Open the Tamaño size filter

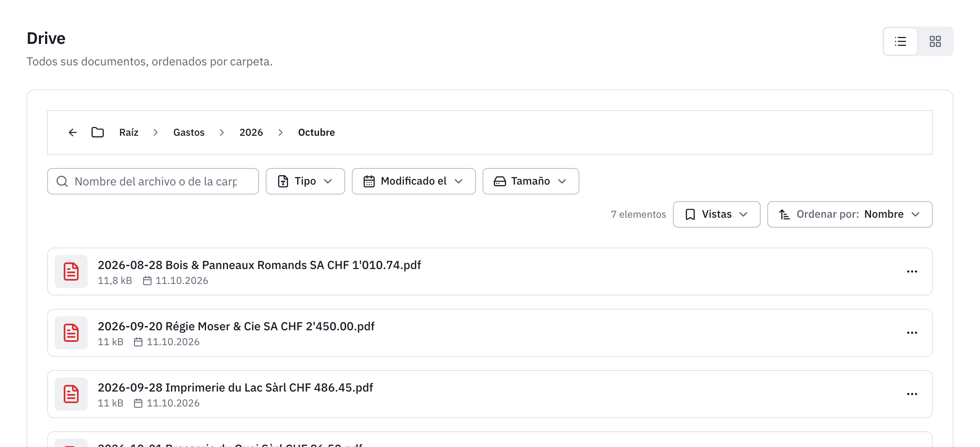[531, 181]
